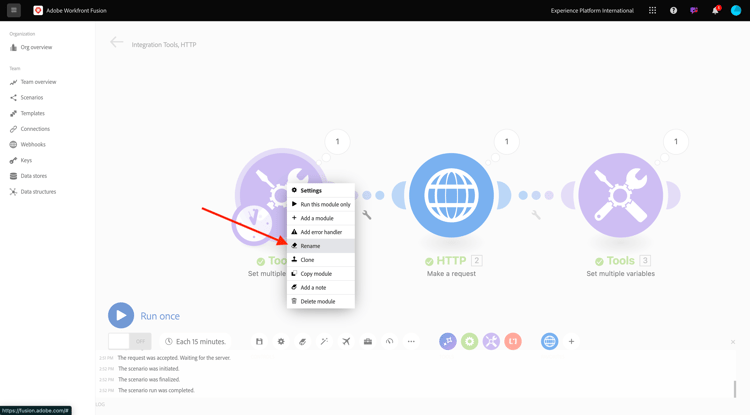The height and width of the screenshot is (415, 750).
Task: Click the Notes icon in toolbar
Action: 302,341
